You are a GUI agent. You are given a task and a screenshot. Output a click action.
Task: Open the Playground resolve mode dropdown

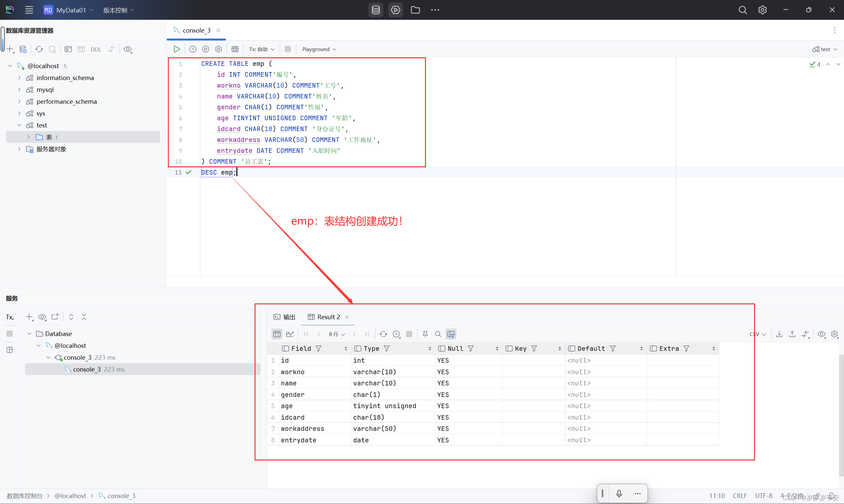319,49
